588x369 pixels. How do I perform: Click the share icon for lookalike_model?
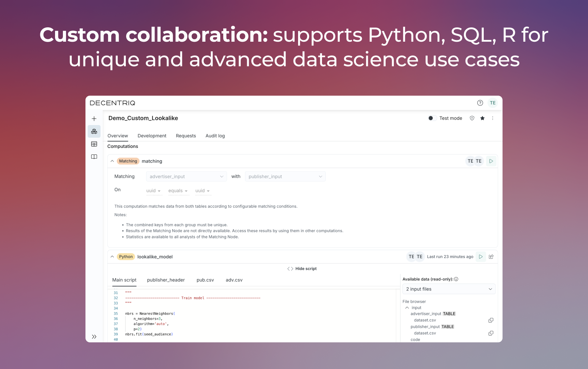click(491, 257)
